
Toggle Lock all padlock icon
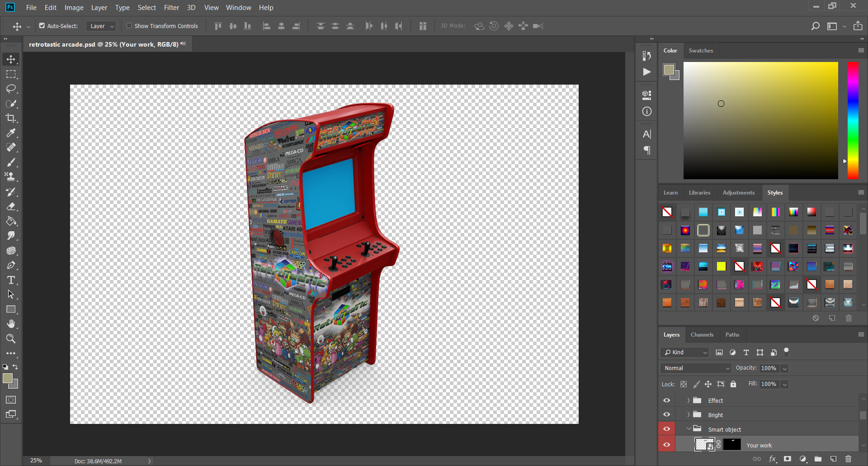[733, 384]
